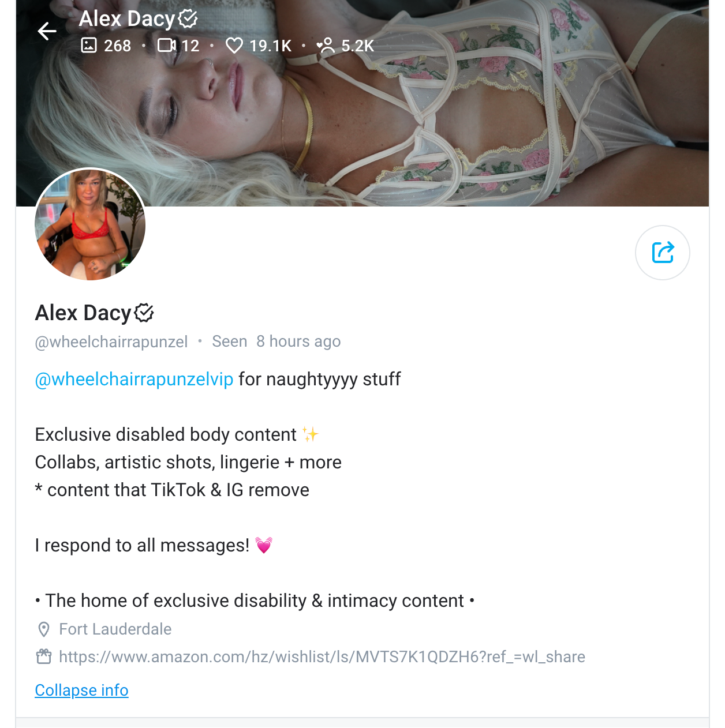
Task: Open the round profile avatar photo
Action: click(90, 224)
